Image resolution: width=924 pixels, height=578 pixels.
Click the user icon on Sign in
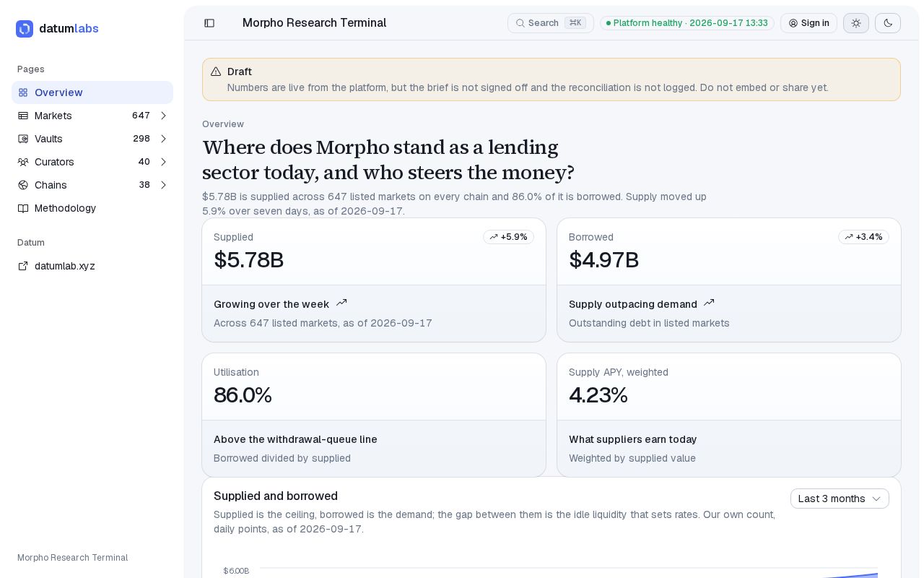tap(793, 23)
